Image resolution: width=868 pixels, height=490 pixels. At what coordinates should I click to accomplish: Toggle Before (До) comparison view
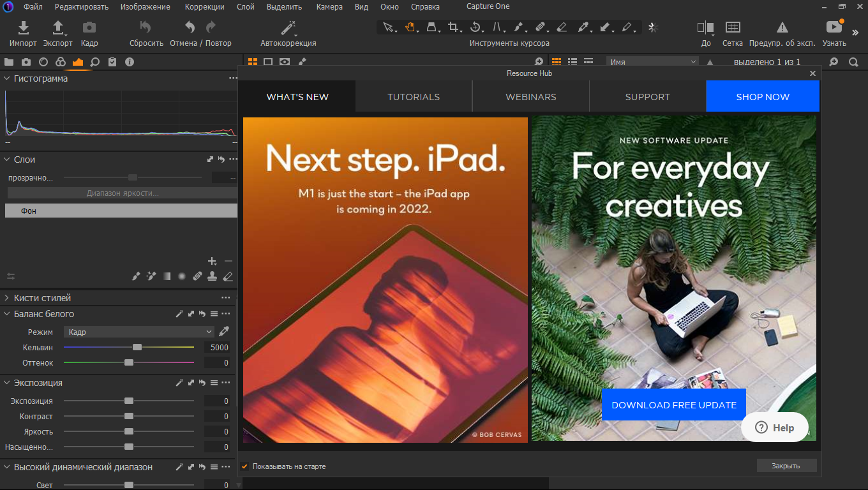pos(706,27)
